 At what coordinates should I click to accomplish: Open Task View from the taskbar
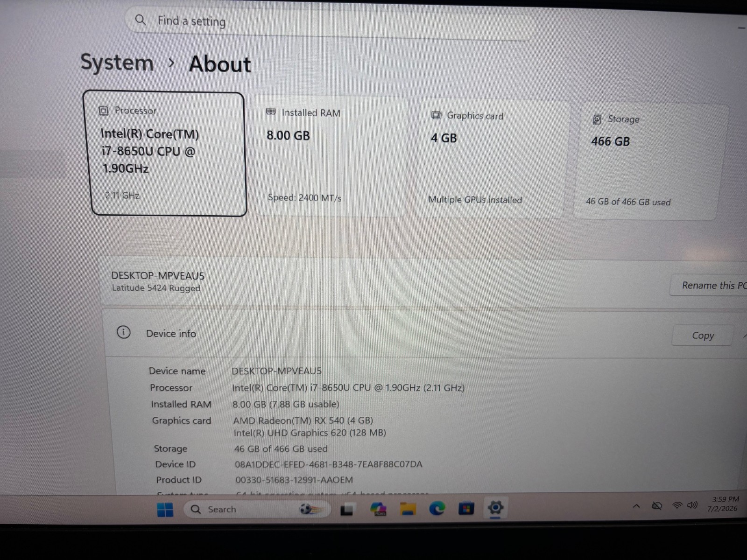(346, 510)
